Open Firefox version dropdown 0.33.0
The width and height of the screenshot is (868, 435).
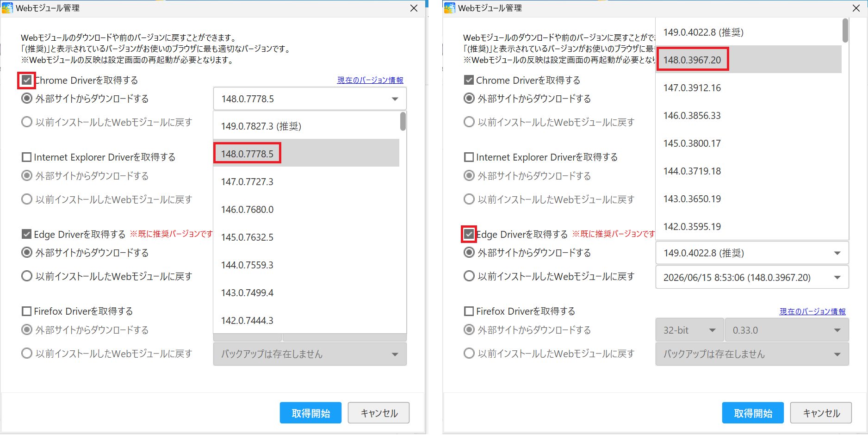pyautogui.click(x=787, y=330)
